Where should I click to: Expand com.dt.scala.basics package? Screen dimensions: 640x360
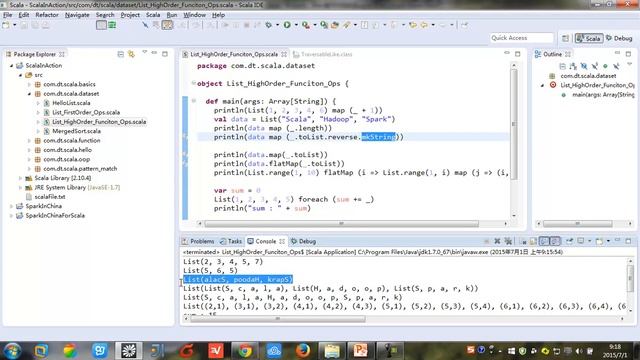click(29, 84)
